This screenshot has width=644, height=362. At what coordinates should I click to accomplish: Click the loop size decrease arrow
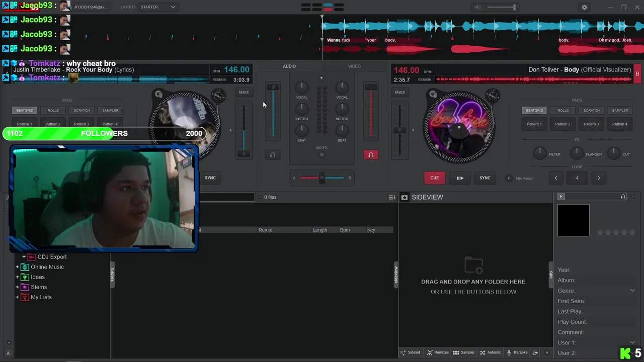(556, 178)
